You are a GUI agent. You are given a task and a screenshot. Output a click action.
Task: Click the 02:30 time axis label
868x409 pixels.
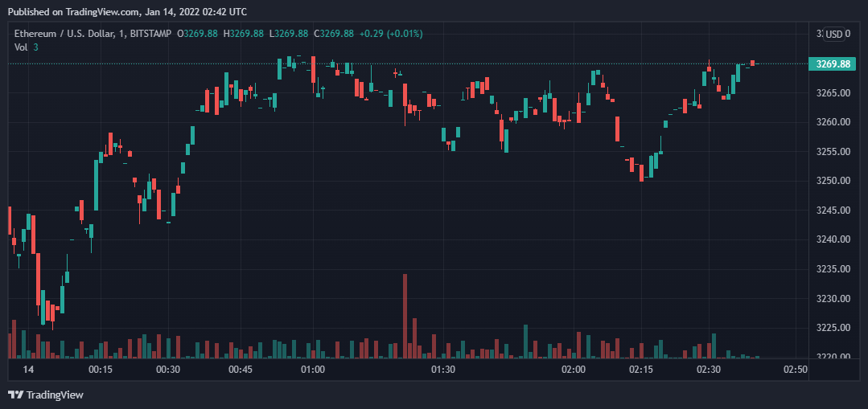click(709, 370)
